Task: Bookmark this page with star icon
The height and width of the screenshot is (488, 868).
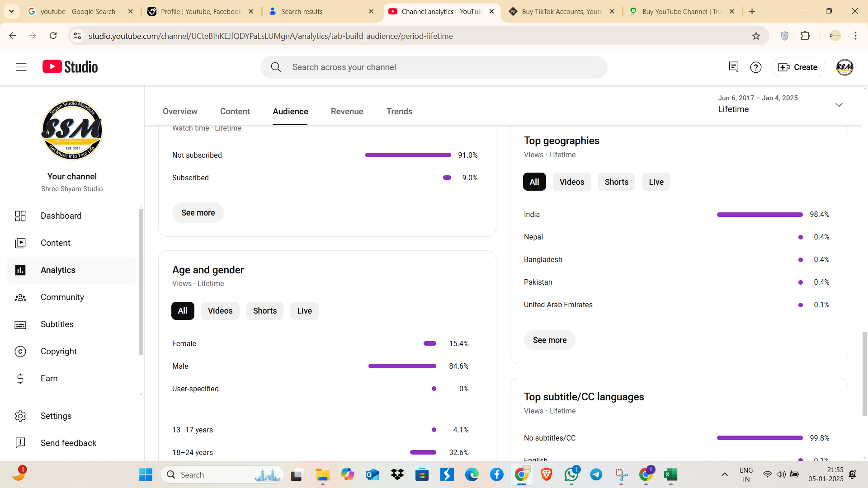Action: [756, 36]
